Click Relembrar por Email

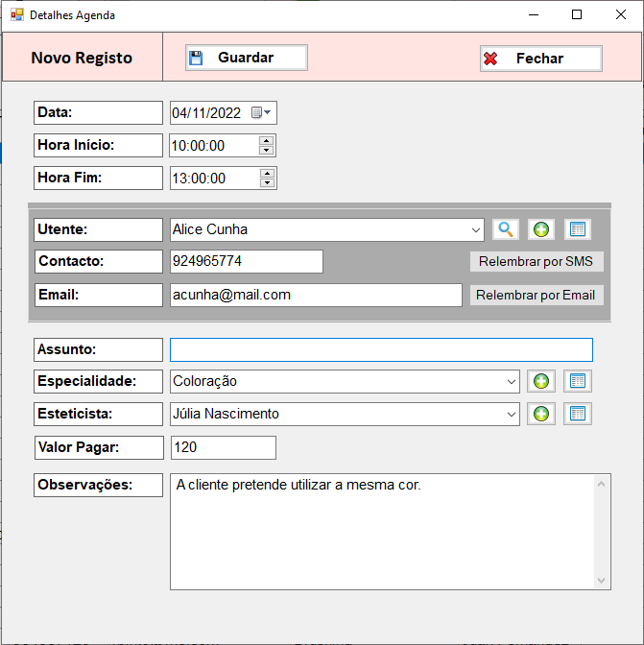tap(536, 295)
